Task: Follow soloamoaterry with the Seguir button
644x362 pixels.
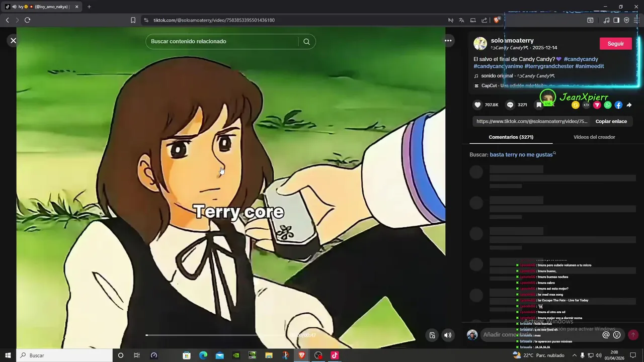Action: point(615,44)
